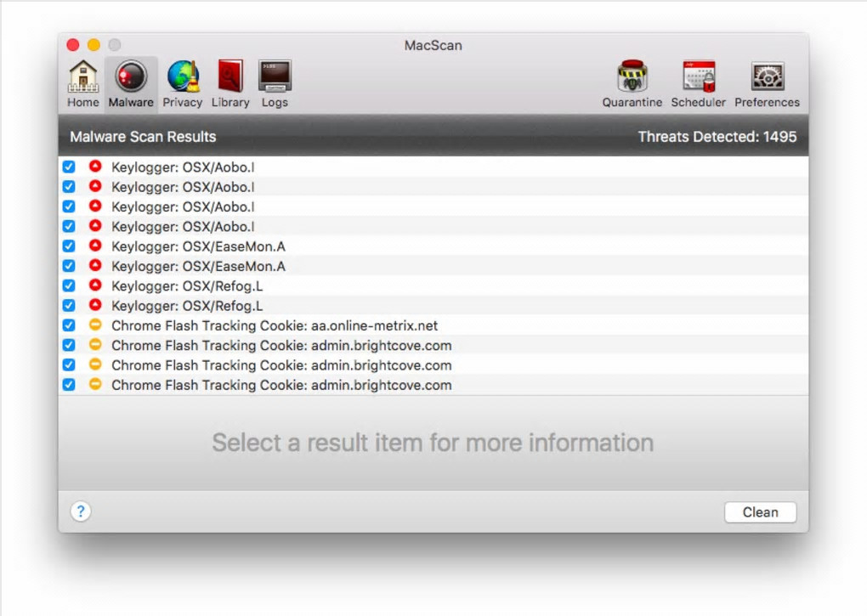
Task: Click red threat icon of second OSX/EaseMon.A row
Action: [95, 265]
